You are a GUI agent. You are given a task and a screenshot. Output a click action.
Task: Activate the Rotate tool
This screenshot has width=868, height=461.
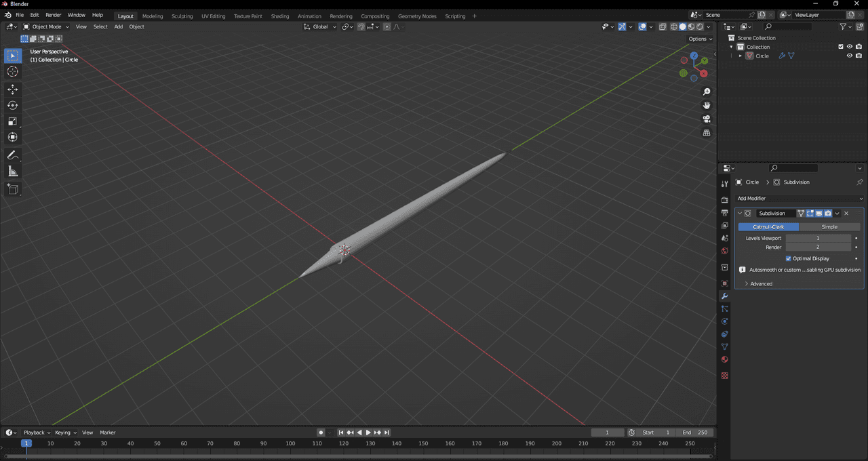[x=13, y=105]
